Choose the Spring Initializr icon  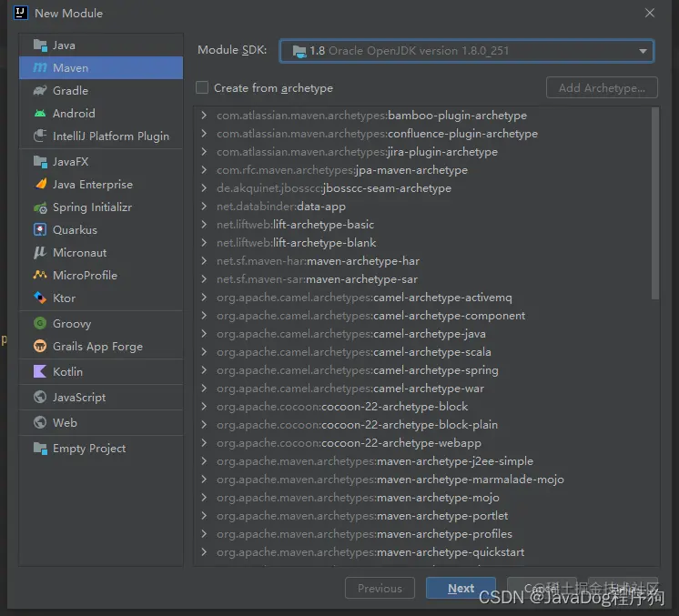pyautogui.click(x=40, y=207)
